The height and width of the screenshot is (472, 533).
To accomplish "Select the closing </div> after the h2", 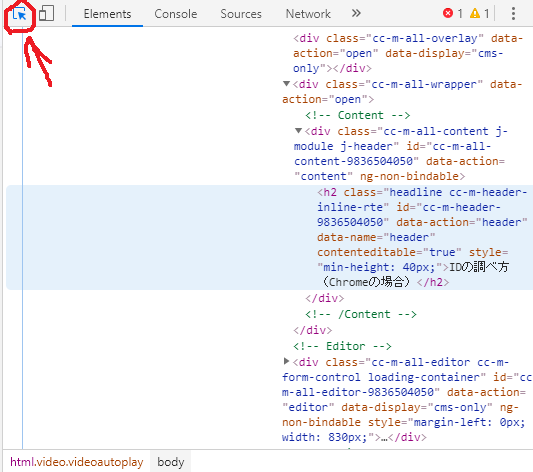I will [x=325, y=298].
